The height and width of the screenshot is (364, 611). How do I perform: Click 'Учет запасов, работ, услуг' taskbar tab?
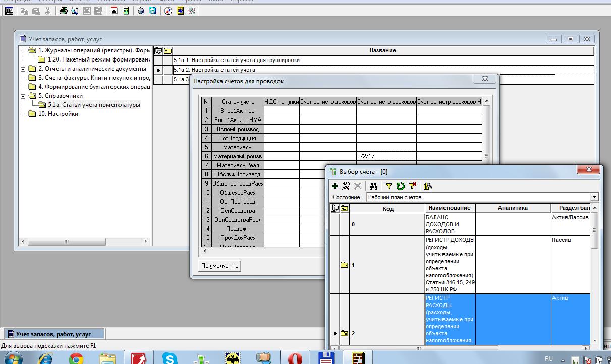[54, 334]
